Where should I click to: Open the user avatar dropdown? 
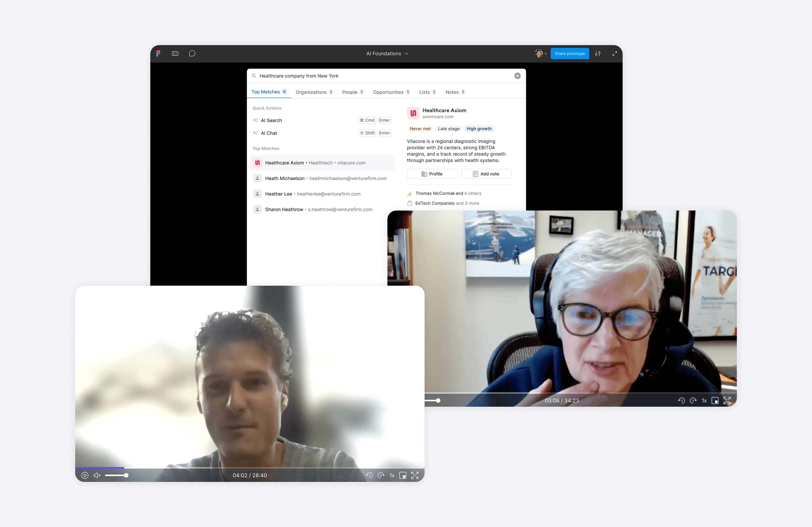click(540, 54)
